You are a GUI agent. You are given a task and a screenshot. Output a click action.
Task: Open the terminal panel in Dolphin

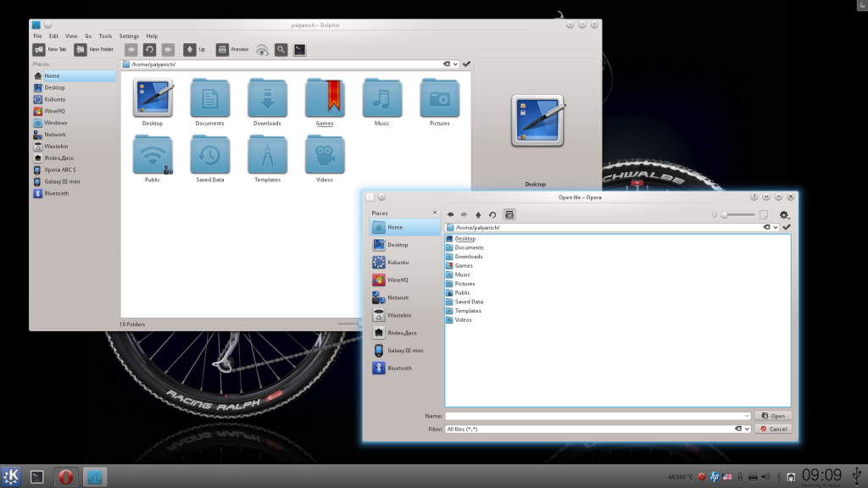pos(299,50)
